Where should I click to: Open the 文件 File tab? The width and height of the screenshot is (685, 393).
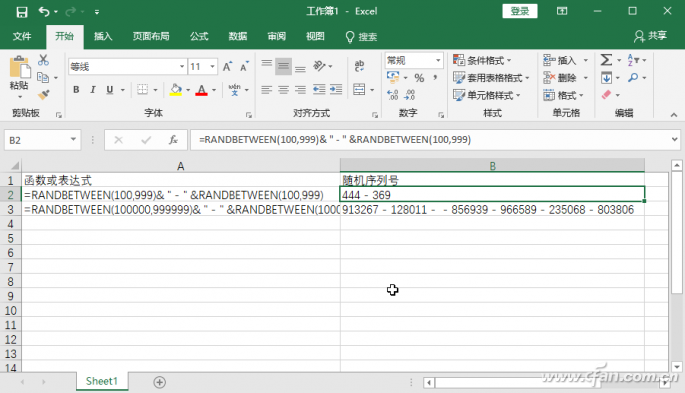click(x=22, y=36)
